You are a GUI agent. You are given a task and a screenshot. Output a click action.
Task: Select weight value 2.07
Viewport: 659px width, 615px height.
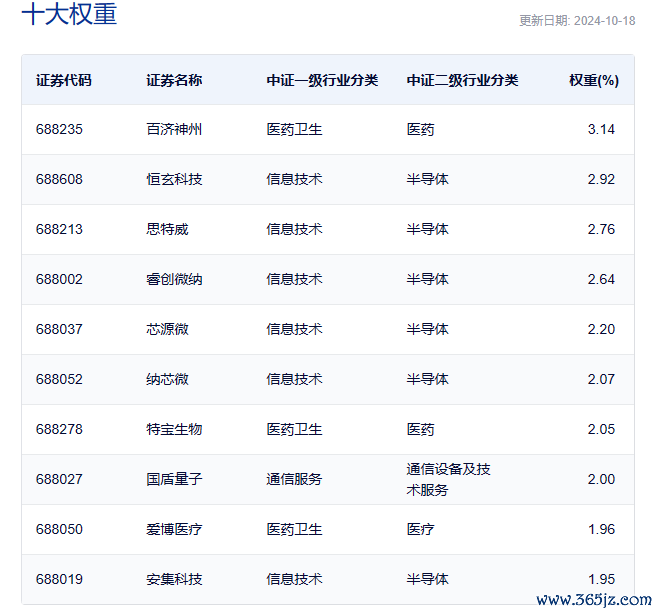tap(601, 379)
